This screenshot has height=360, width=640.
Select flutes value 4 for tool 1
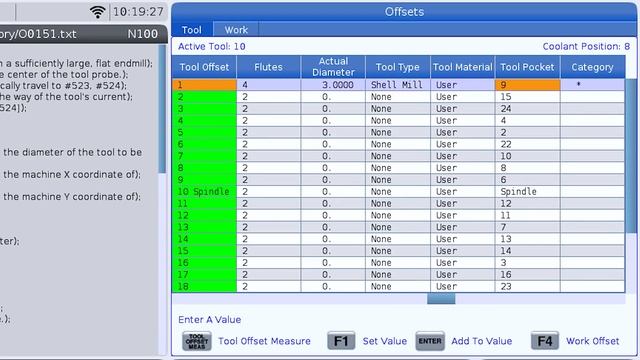tap(268, 85)
